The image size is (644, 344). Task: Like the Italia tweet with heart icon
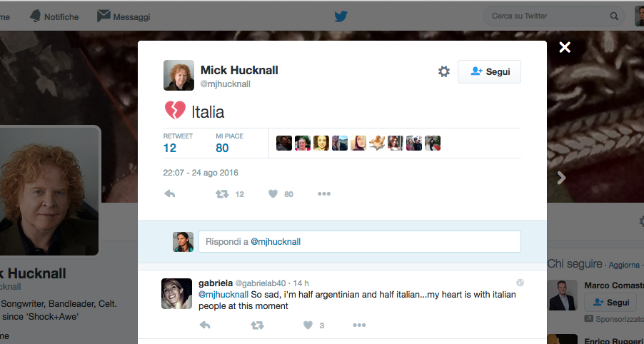273,193
